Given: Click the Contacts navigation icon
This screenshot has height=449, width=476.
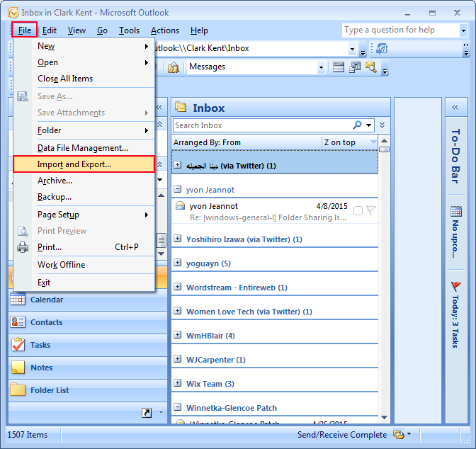Looking at the screenshot, I should click(x=18, y=322).
